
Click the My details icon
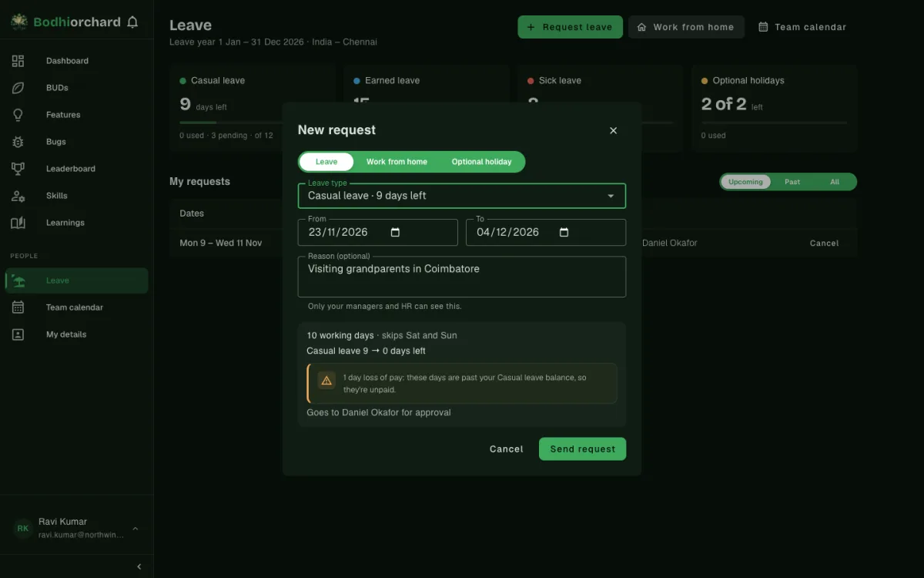tap(18, 334)
